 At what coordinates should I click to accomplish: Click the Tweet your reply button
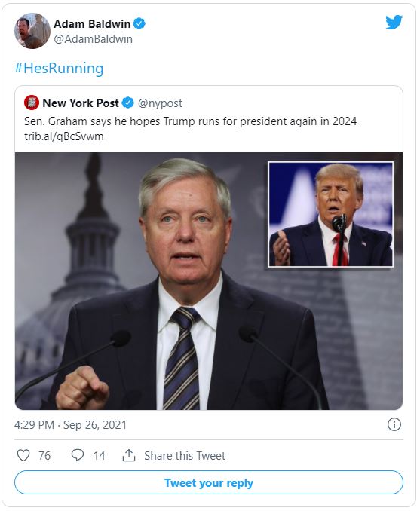(209, 482)
